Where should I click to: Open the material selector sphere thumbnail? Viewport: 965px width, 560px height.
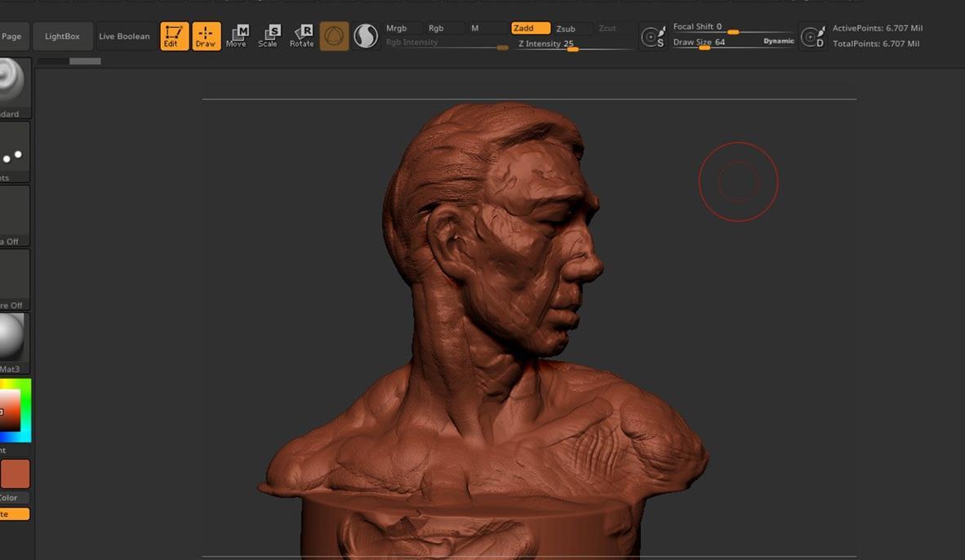(12, 337)
